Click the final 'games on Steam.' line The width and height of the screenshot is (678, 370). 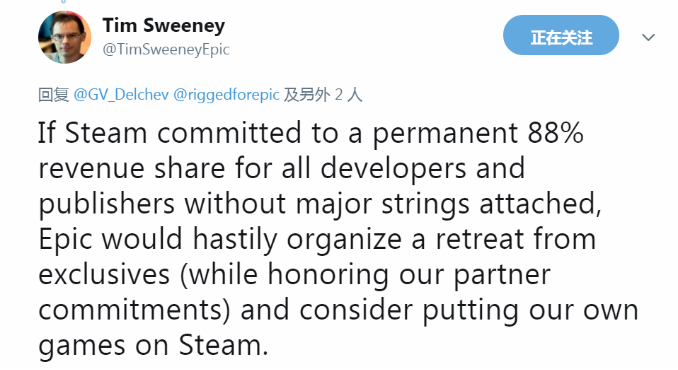154,346
